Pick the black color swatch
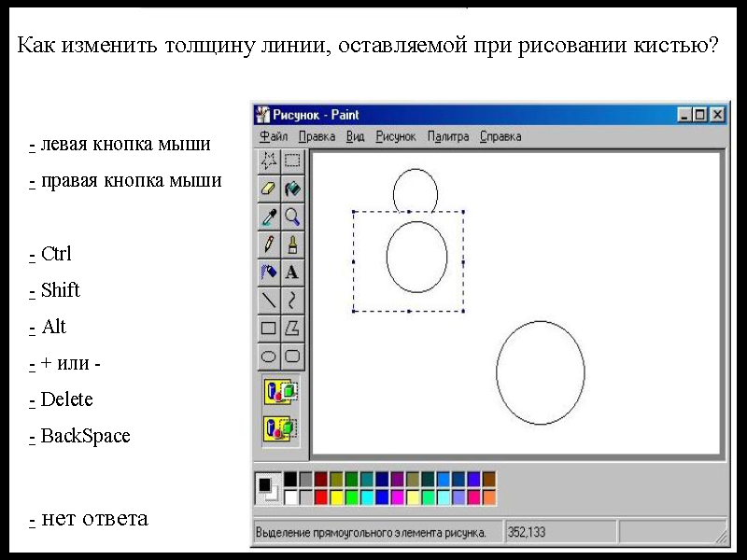The height and width of the screenshot is (560, 747). [290, 479]
